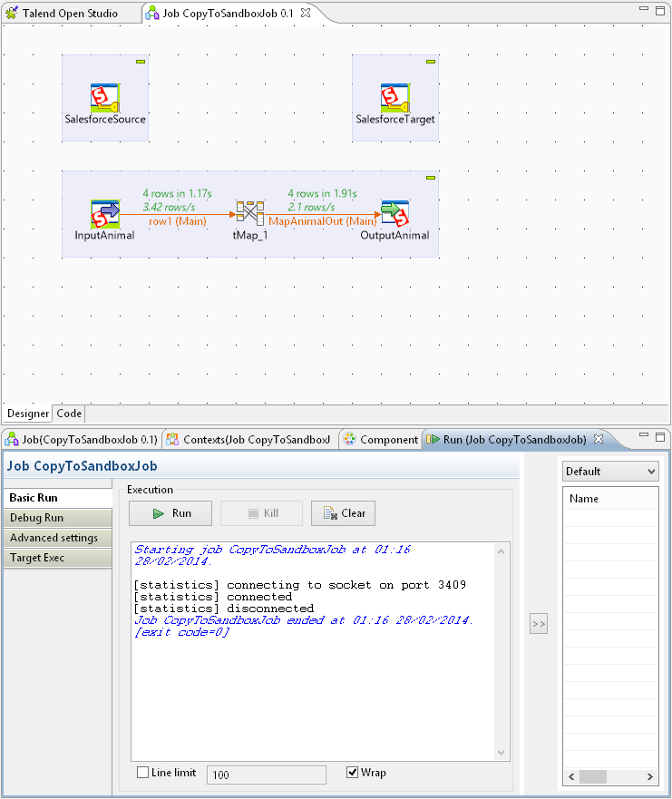Open the Advanced settings section
672x799 pixels.
click(x=57, y=538)
